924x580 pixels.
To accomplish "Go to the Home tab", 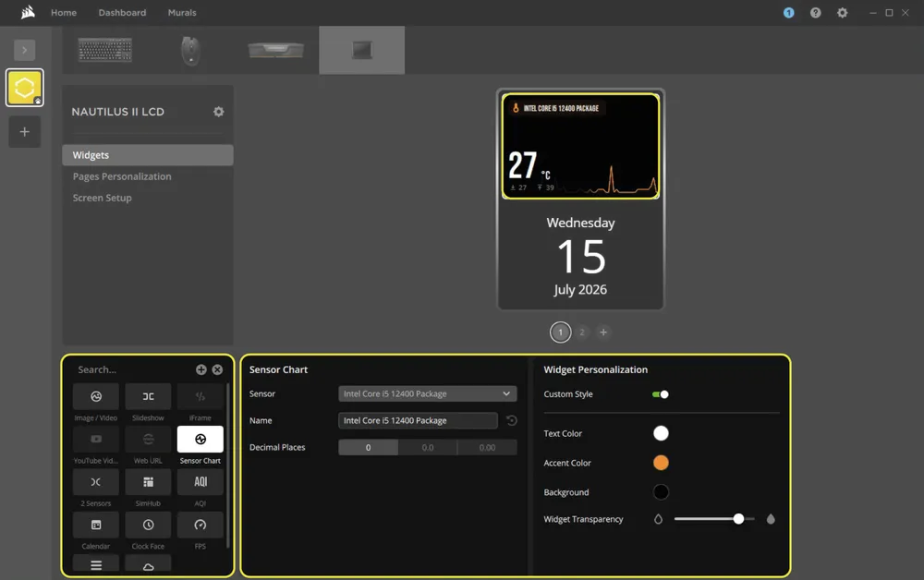I will (x=64, y=12).
